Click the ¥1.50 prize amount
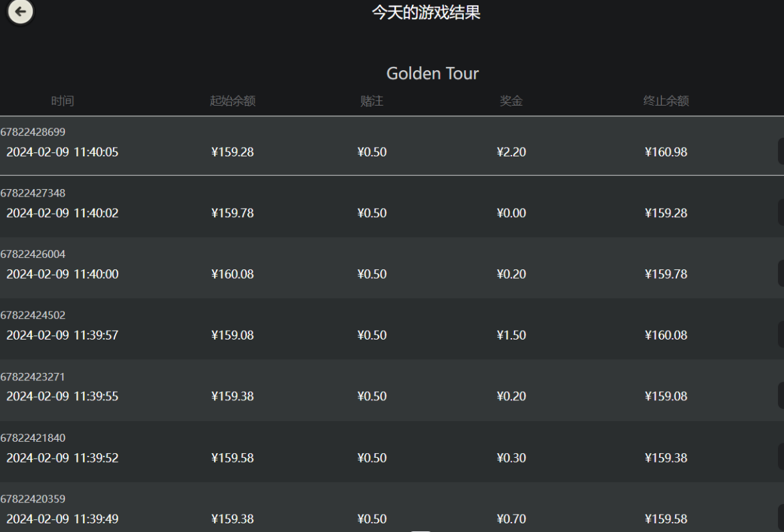Image resolution: width=784 pixels, height=532 pixels. coord(511,335)
